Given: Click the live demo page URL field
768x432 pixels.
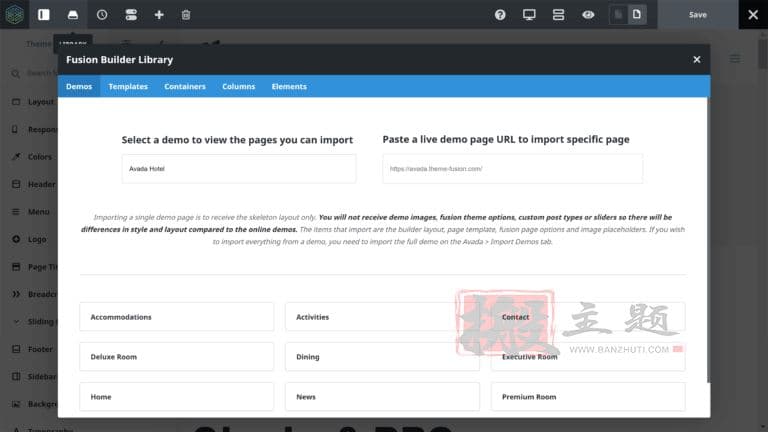Looking at the screenshot, I should point(512,169).
